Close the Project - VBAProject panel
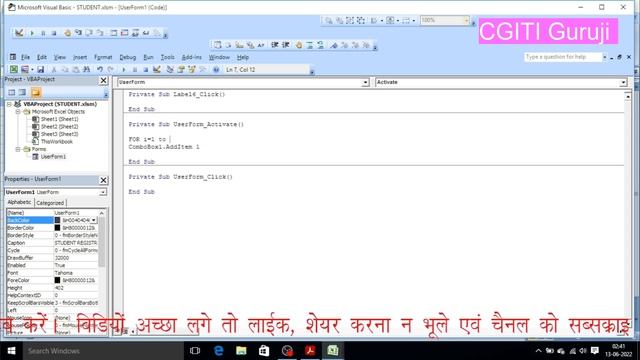Viewport: 640px width, 360px height. click(x=103, y=80)
